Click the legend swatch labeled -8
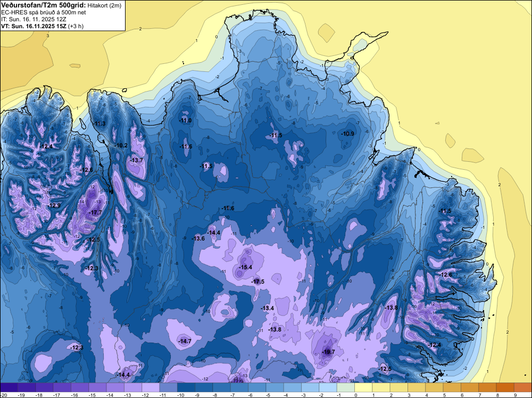This screenshot has width=532, height=398. (221, 387)
